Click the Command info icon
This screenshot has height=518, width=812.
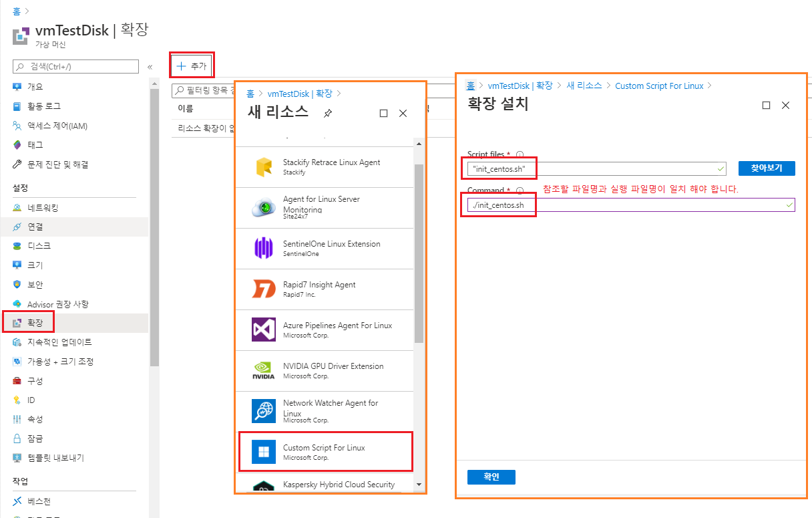(520, 190)
